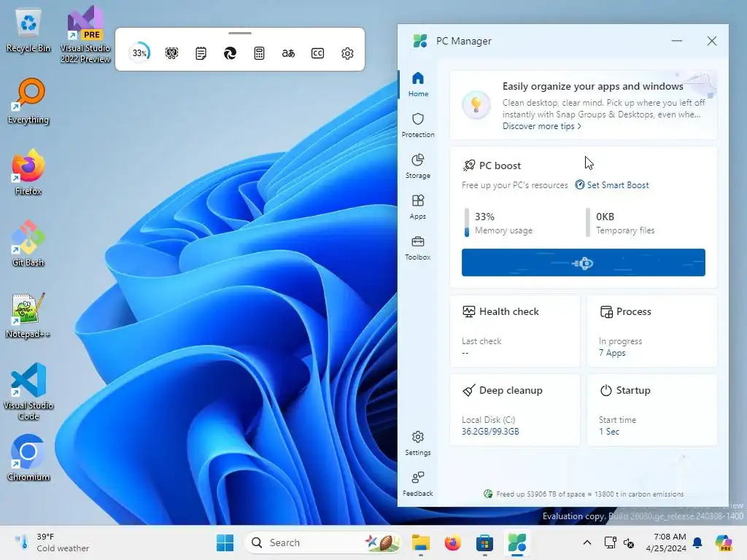Click the 7 Apps in progress text

(612, 353)
